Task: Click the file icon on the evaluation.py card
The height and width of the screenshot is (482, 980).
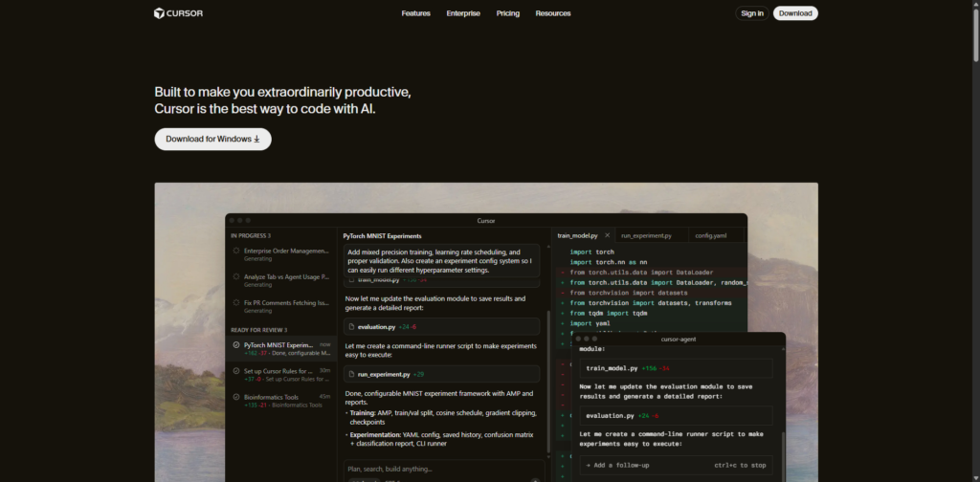Action: pyautogui.click(x=351, y=327)
